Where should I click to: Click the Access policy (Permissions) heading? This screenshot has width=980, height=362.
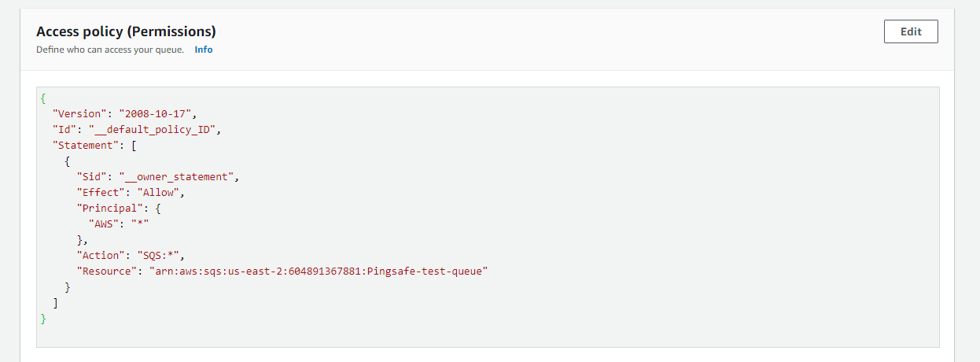[x=126, y=31]
